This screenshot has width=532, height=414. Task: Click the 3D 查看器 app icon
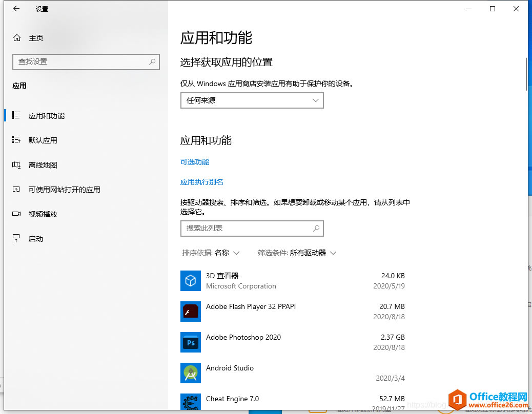(190, 281)
